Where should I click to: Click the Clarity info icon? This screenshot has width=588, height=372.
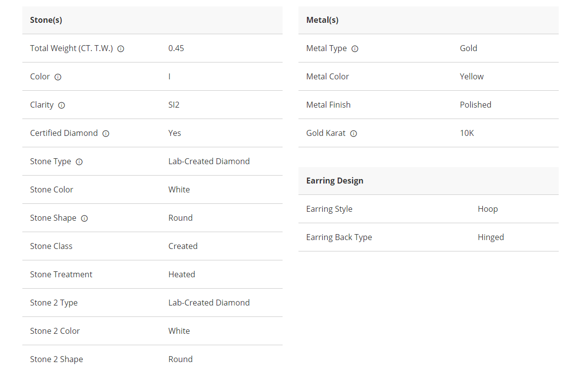pyautogui.click(x=62, y=105)
